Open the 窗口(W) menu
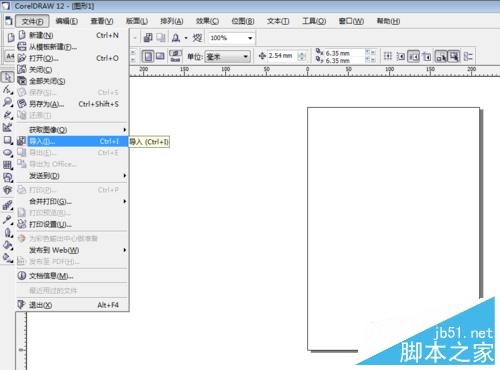The image size is (500, 370). (351, 21)
